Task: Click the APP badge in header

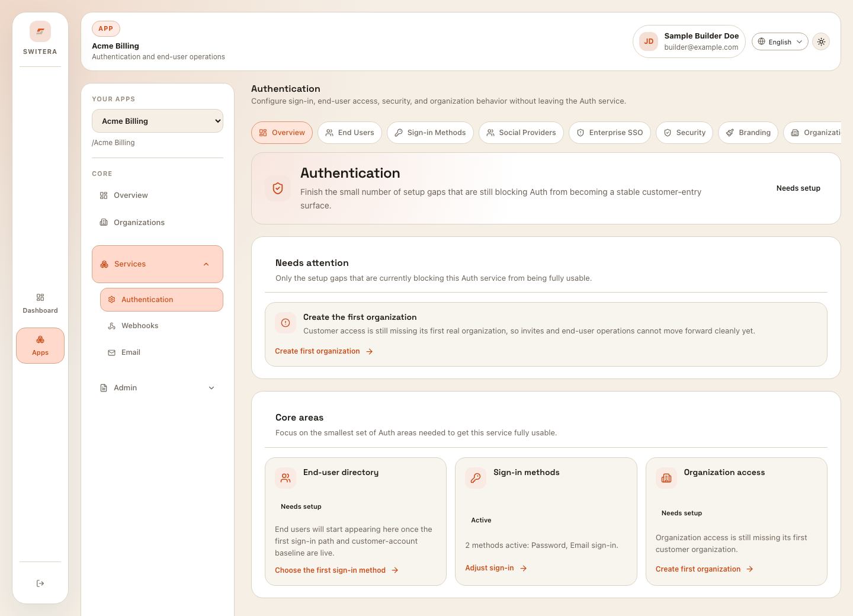Action: tap(106, 28)
